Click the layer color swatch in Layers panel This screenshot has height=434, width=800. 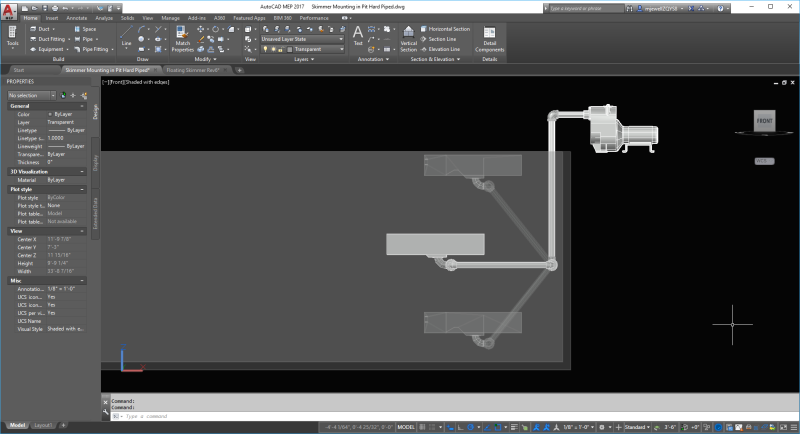[x=289, y=49]
